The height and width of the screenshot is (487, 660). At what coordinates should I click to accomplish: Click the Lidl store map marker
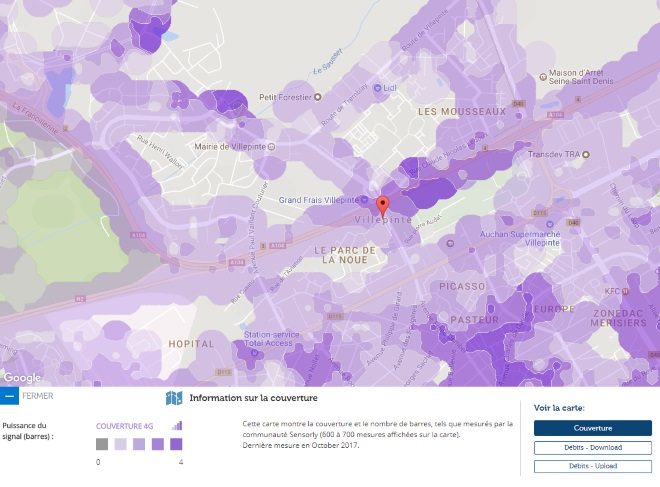(378, 89)
